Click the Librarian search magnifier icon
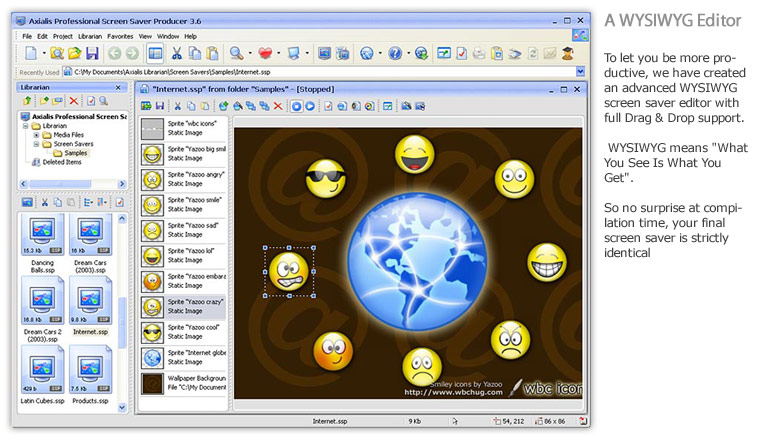The width and height of the screenshot is (760, 440). coord(103,101)
